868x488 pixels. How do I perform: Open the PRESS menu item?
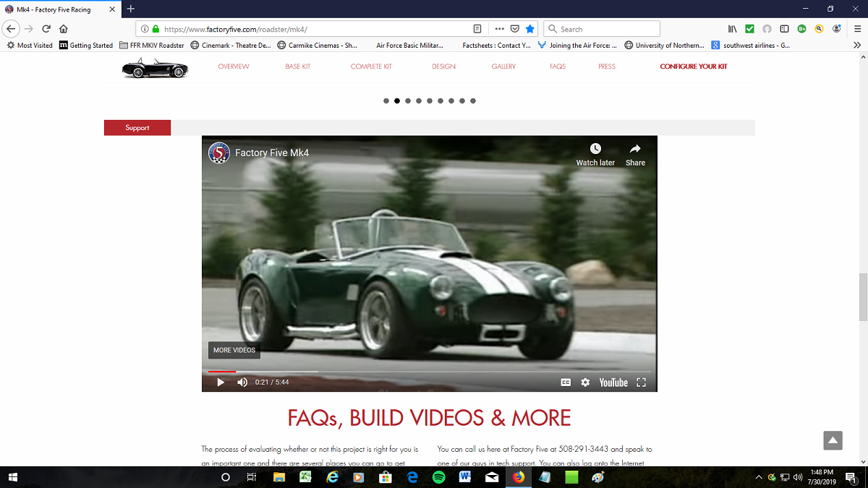point(607,67)
